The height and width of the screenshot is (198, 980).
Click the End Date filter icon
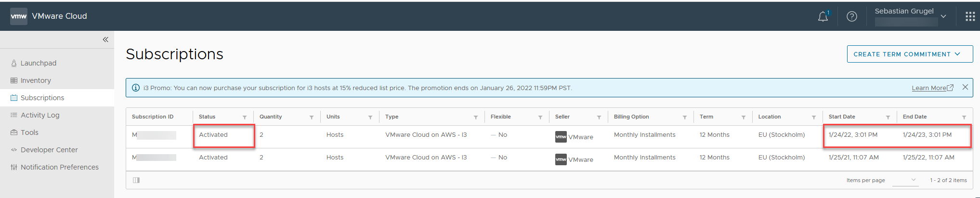click(964, 117)
